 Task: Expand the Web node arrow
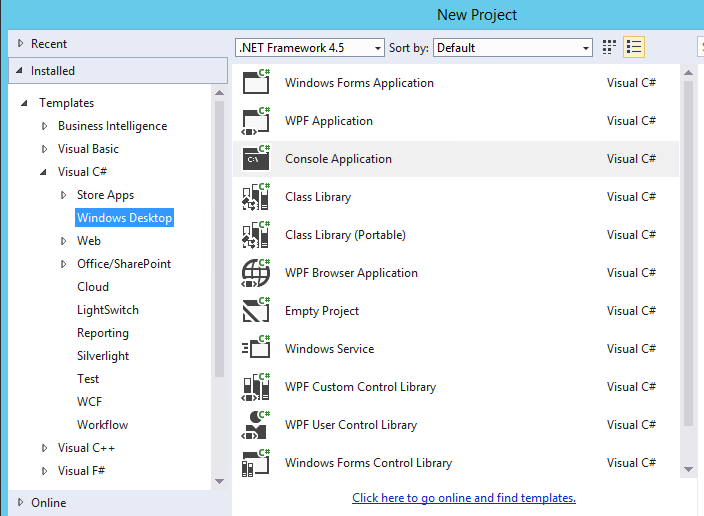pos(63,241)
